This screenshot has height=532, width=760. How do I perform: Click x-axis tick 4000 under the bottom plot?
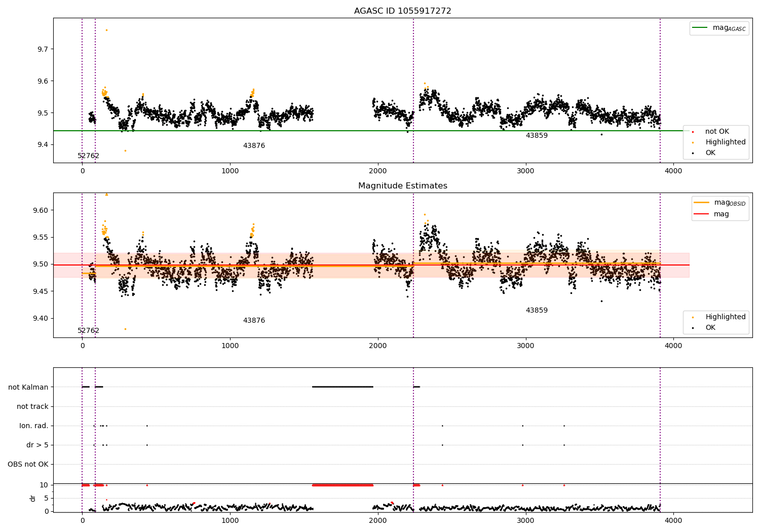click(673, 520)
